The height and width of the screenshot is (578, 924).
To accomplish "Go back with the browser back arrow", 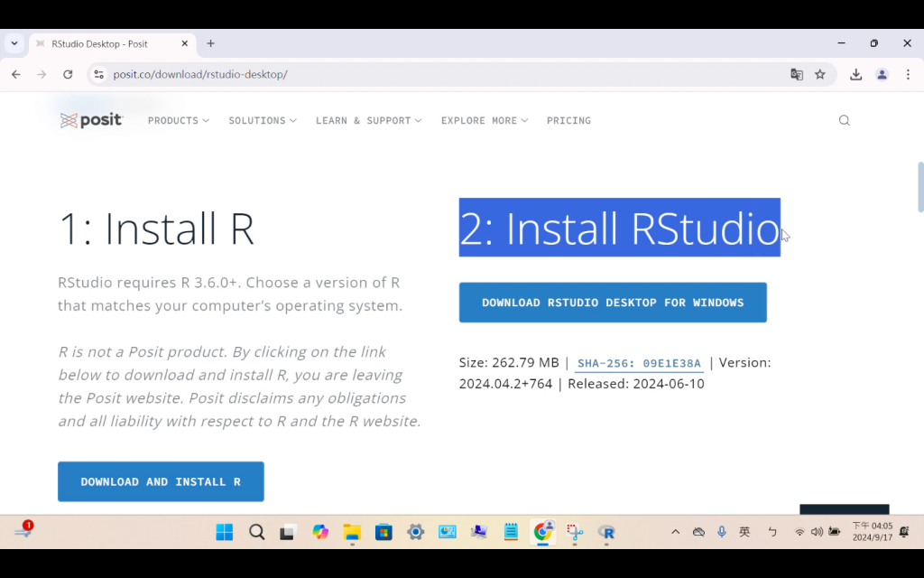I will (x=16, y=74).
